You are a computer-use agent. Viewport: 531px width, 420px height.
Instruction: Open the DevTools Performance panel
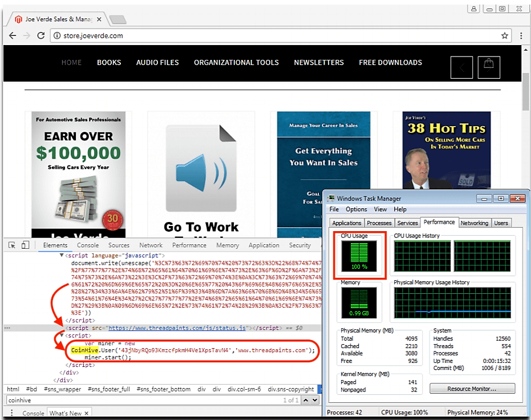[189, 245]
